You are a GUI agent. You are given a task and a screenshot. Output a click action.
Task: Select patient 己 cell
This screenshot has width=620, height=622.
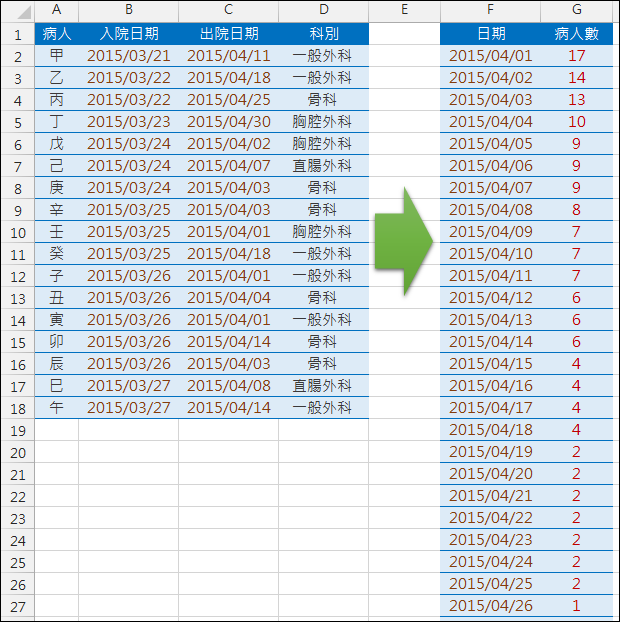coord(56,166)
